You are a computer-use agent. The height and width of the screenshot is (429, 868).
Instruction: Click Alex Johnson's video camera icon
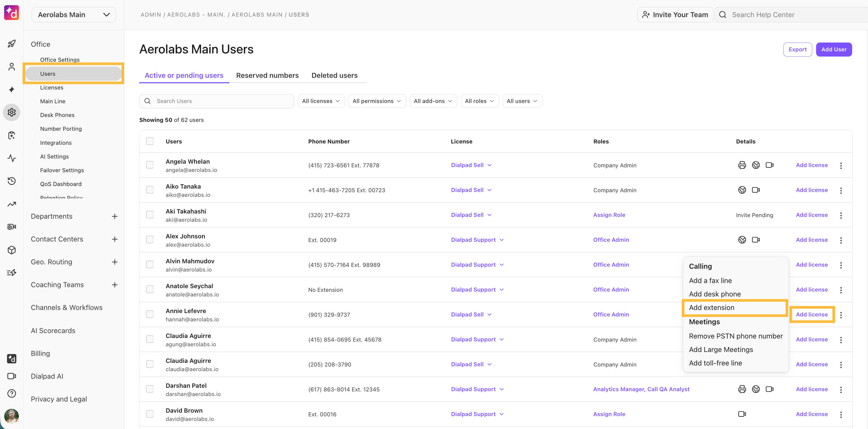pyautogui.click(x=756, y=240)
